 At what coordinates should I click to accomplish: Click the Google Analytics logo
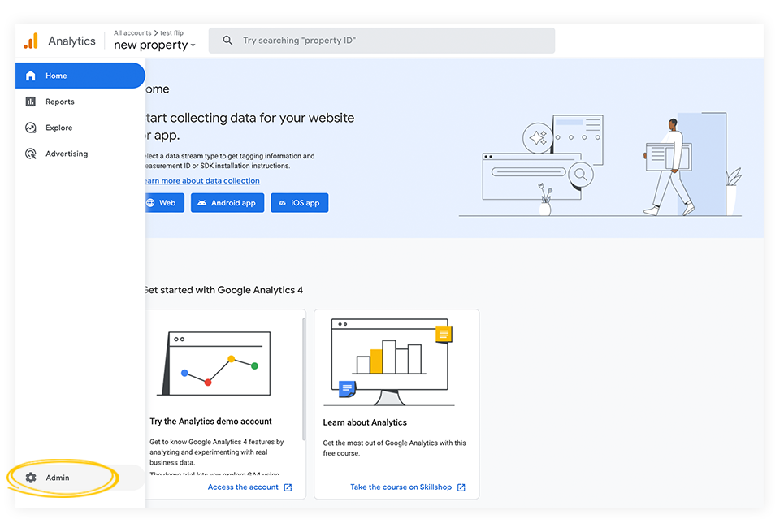31,41
